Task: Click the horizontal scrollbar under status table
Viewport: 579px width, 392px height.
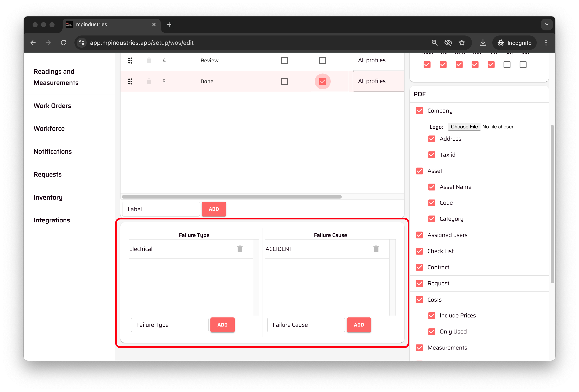Action: (x=231, y=197)
